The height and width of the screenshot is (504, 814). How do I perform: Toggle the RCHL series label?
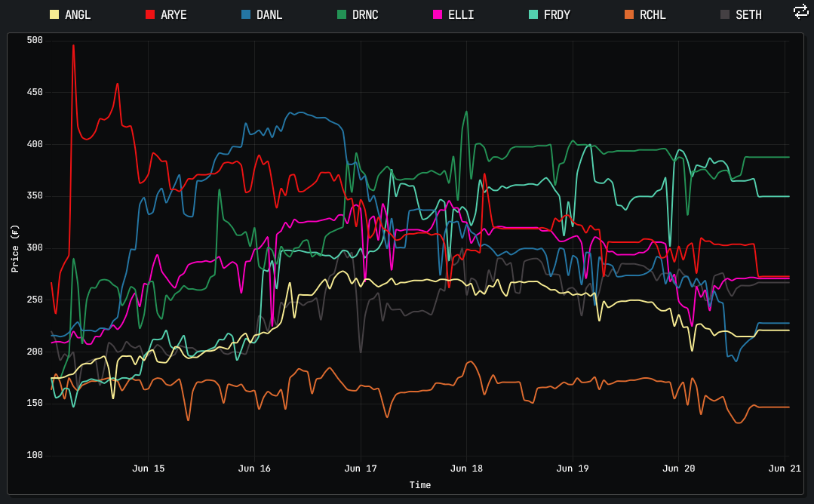point(653,14)
